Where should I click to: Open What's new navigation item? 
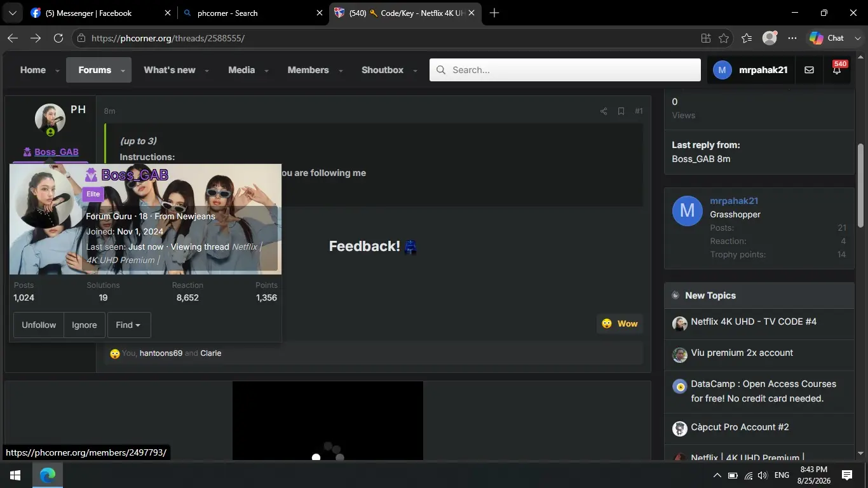coord(170,70)
